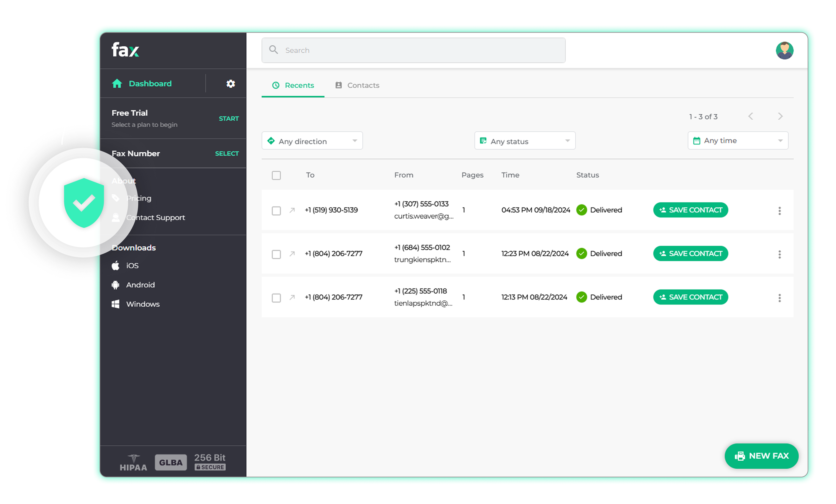Expand the Any direction dropdown
836x504 pixels.
(x=312, y=141)
